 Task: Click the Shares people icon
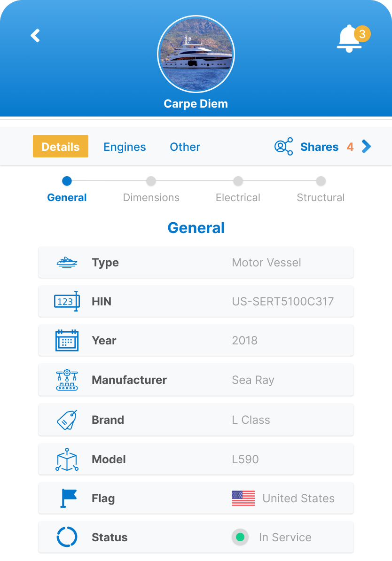(x=283, y=147)
